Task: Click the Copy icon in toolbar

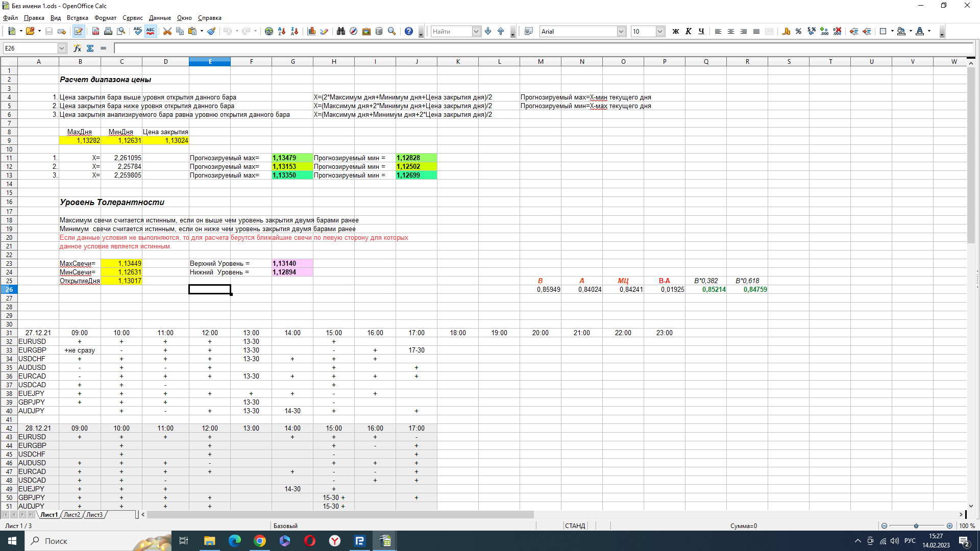Action: (180, 32)
